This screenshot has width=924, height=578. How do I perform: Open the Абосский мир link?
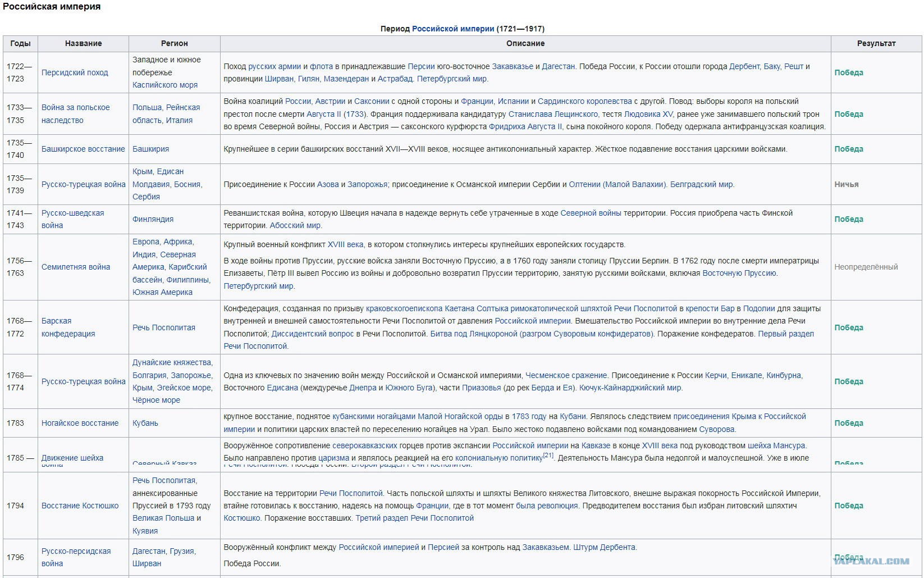(296, 225)
